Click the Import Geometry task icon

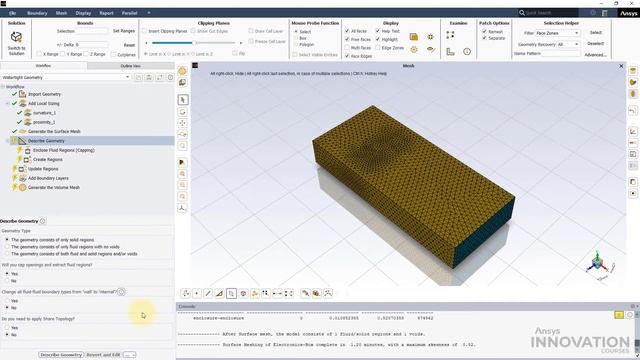pyautogui.click(x=23, y=94)
